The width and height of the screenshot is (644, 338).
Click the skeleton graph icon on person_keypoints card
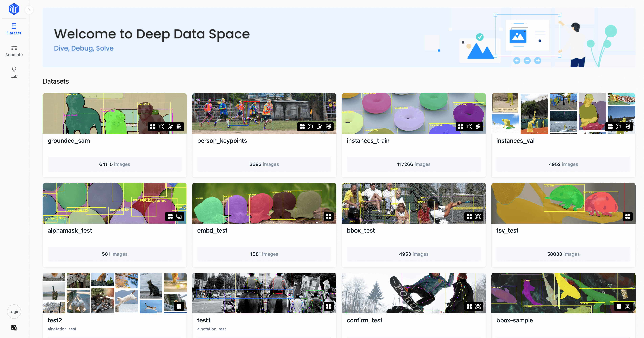(x=319, y=127)
